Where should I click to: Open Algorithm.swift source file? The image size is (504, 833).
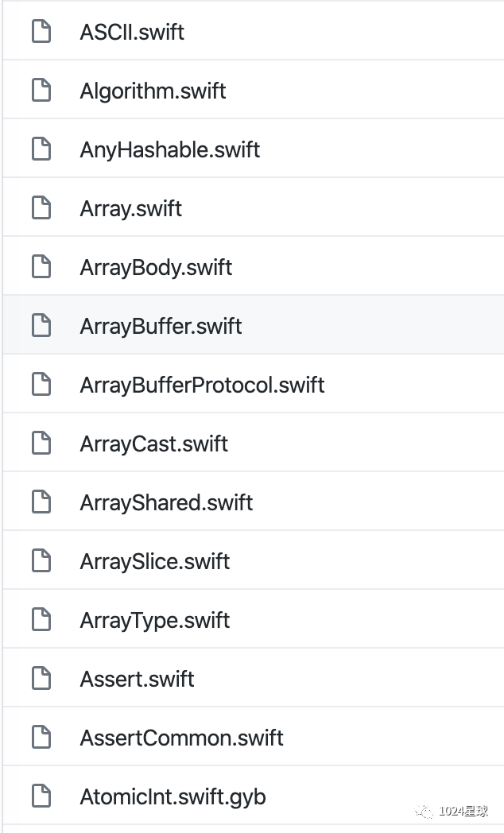pos(153,91)
